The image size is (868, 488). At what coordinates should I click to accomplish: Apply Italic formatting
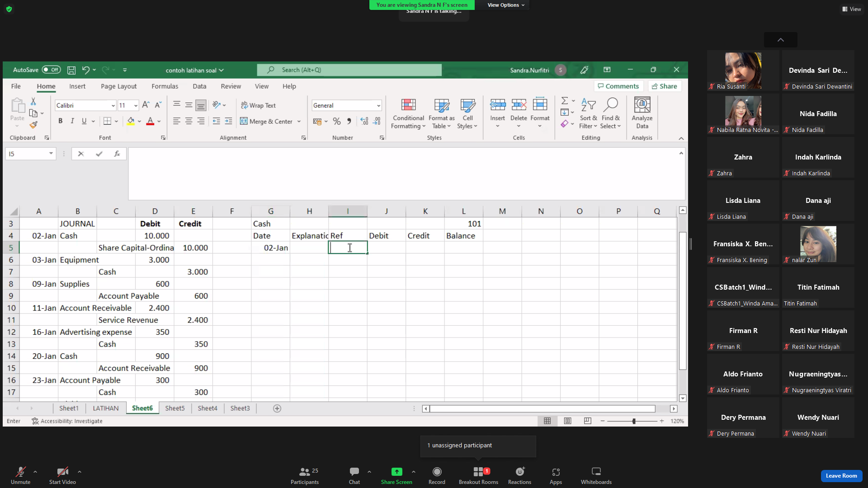pos(72,121)
